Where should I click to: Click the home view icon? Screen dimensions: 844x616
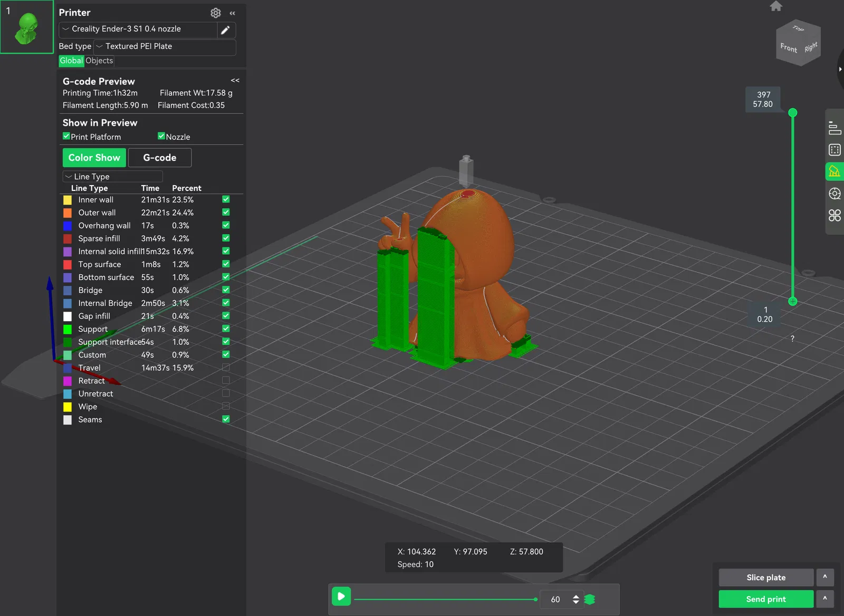tap(776, 6)
